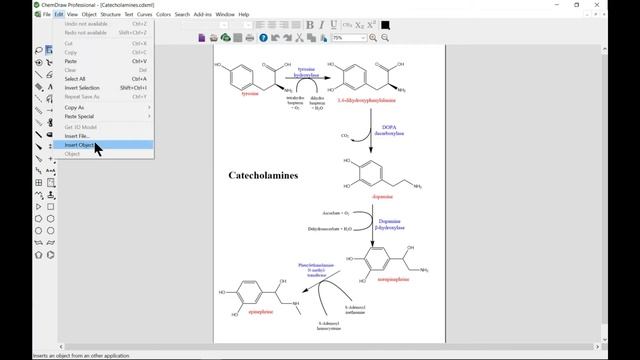Toggle Subscript formatting
The width and height of the screenshot is (640, 360).
tap(359, 25)
